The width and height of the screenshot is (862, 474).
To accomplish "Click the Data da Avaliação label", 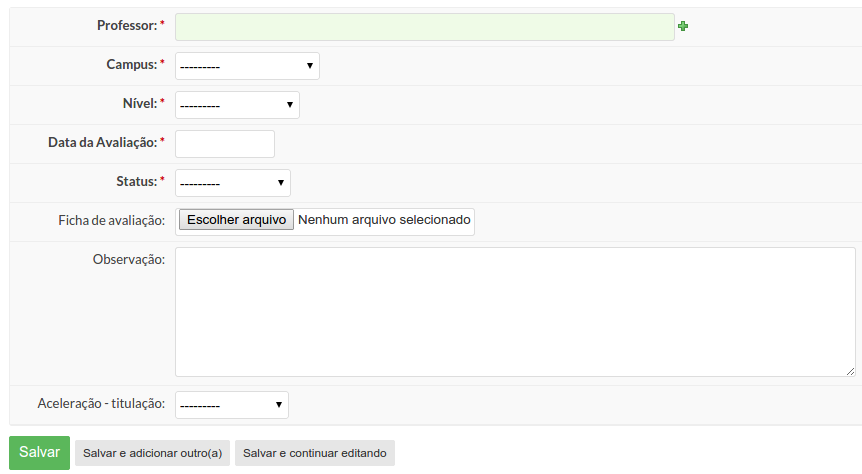I will point(103,143).
